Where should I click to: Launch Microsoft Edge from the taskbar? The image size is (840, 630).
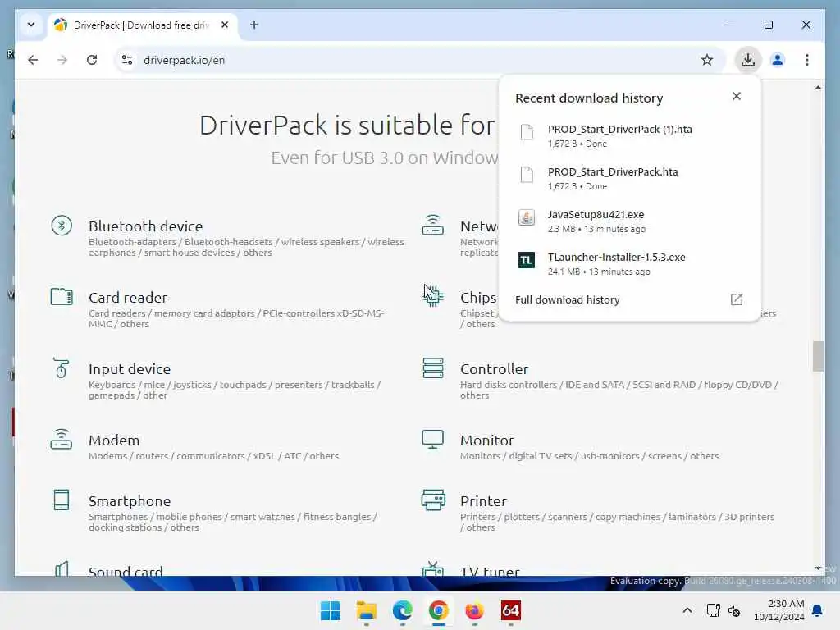(x=402, y=610)
